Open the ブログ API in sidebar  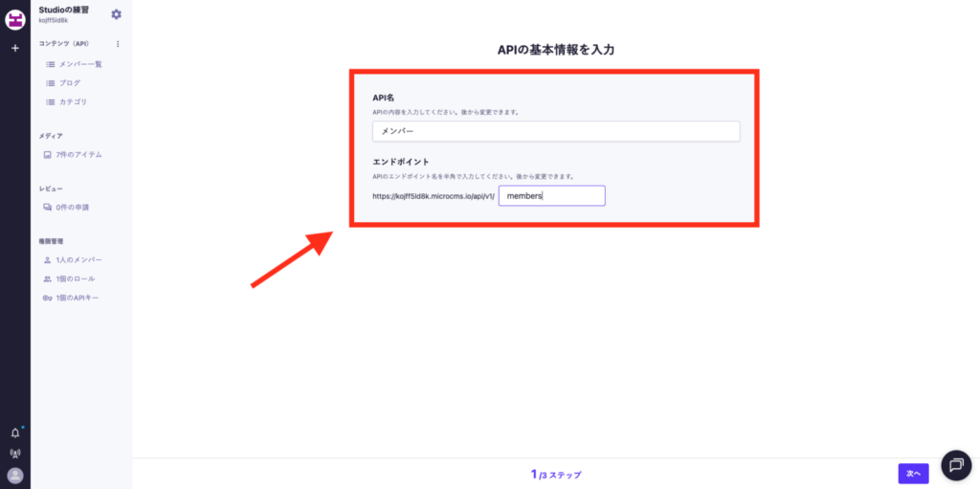(70, 83)
